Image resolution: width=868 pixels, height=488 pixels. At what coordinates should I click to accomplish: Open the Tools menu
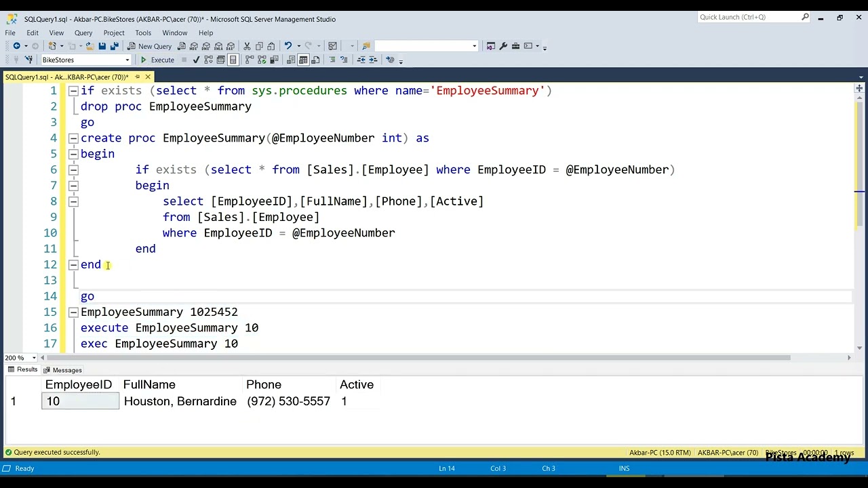pos(143,33)
